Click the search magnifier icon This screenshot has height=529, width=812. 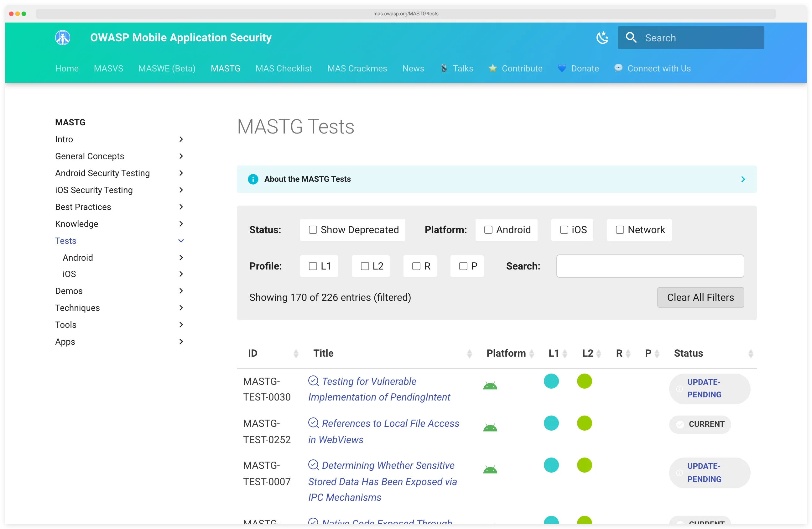pyautogui.click(x=631, y=38)
